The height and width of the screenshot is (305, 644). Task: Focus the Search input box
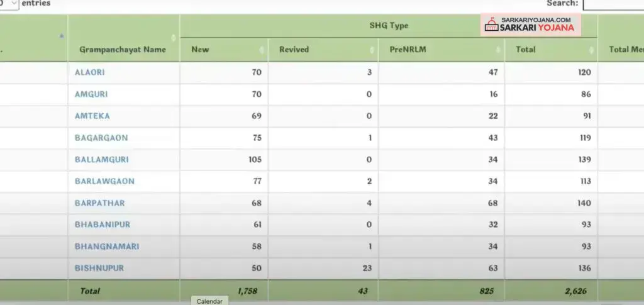[614, 4]
